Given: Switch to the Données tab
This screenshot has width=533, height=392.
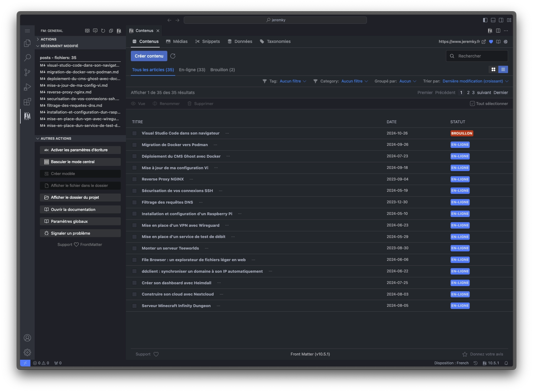Looking at the screenshot, I should 240,41.
